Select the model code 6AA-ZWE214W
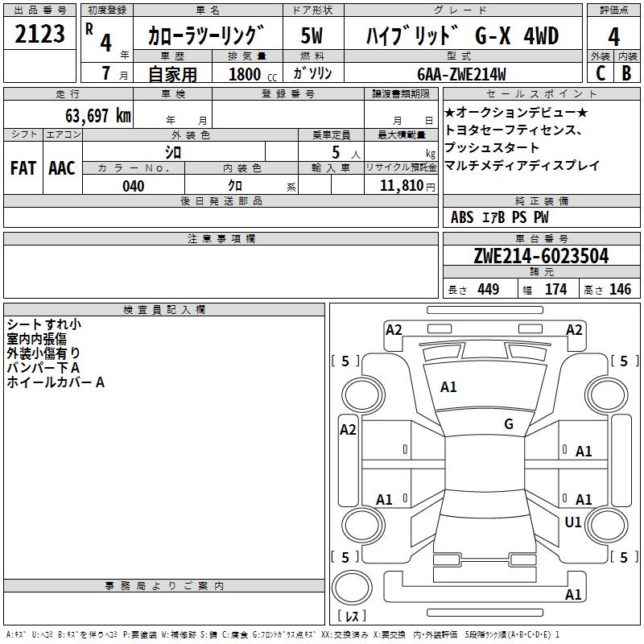This screenshot has height=644, width=644. point(461,74)
